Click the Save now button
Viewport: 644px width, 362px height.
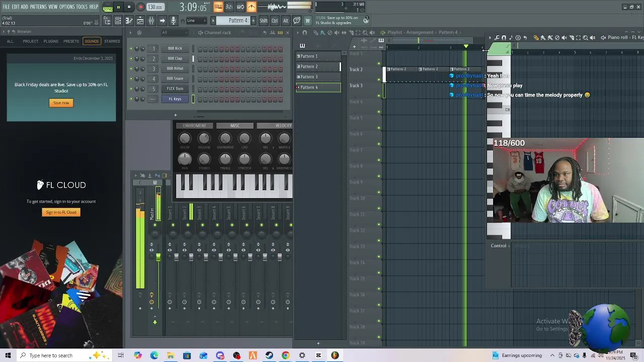61,103
